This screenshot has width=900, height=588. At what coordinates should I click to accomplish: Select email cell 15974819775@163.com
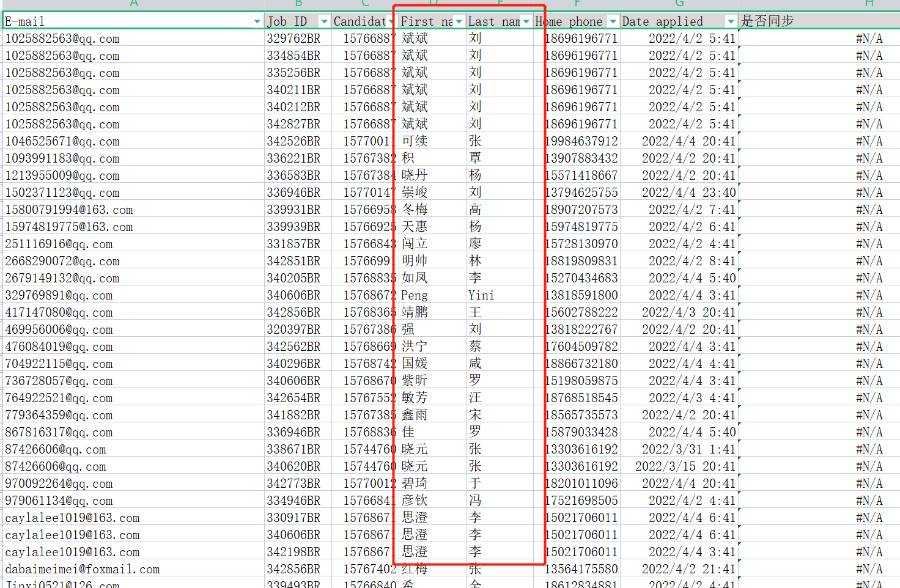pos(69,227)
